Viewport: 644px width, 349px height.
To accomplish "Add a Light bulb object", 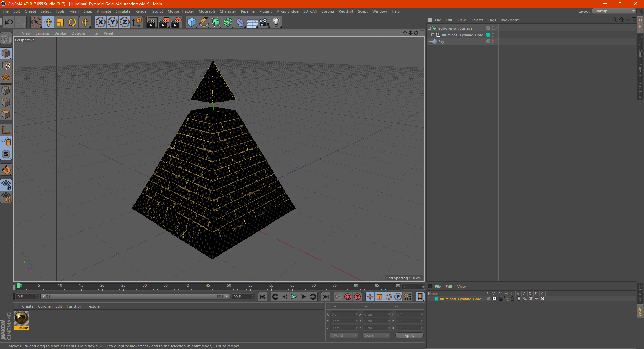I will (276, 22).
